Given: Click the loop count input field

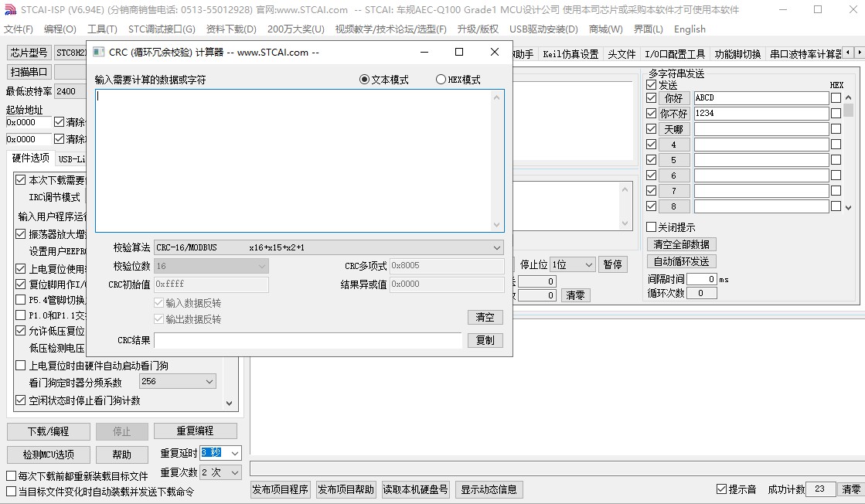Looking at the screenshot, I should [x=702, y=294].
